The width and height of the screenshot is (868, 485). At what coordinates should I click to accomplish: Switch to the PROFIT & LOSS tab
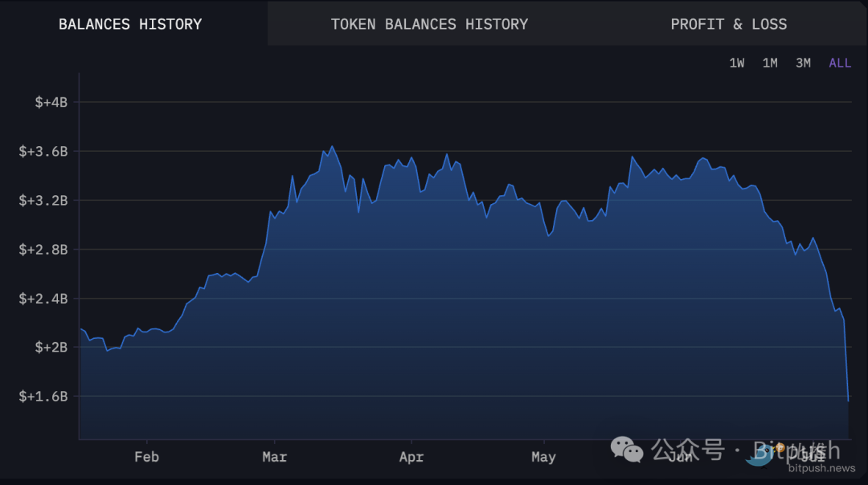(728, 23)
